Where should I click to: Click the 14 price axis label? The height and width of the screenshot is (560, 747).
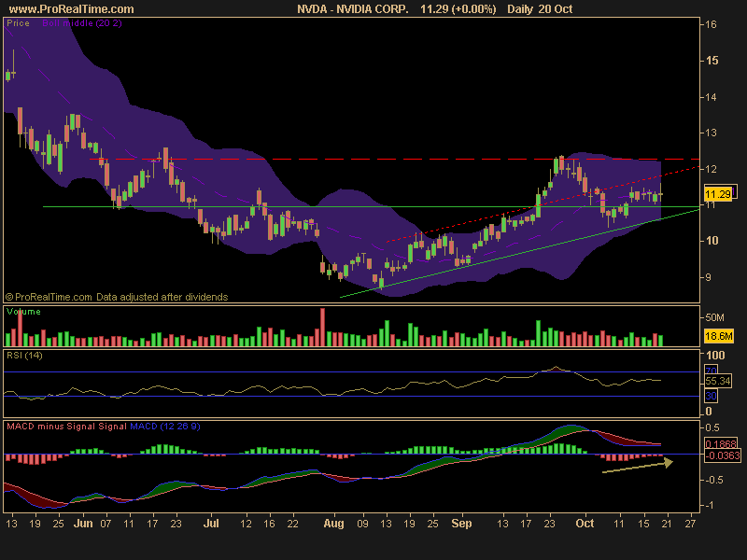tap(711, 97)
